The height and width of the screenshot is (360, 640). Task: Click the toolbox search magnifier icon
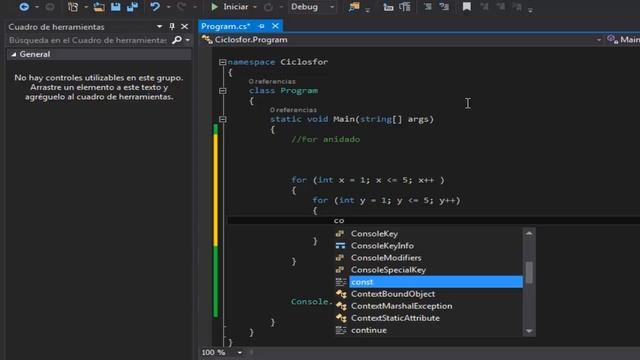tap(177, 40)
